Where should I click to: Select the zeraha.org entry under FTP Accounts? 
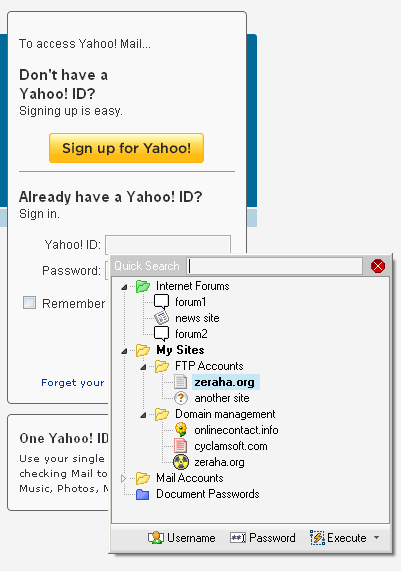coord(224,382)
